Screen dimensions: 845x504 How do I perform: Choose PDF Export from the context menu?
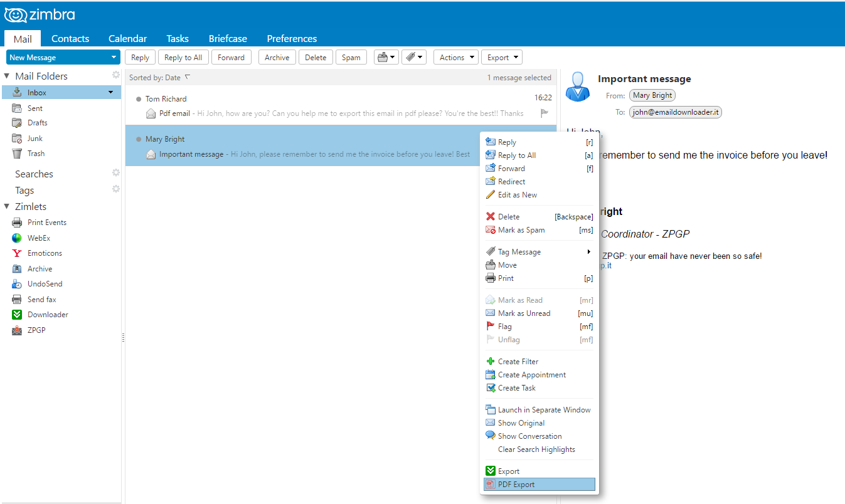pos(539,485)
